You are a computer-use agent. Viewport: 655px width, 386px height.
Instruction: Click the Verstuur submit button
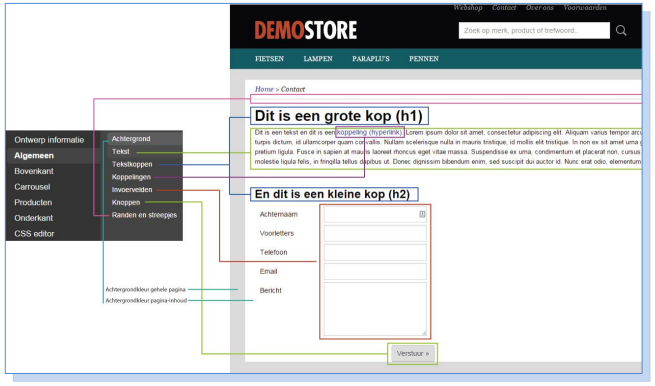pyautogui.click(x=413, y=353)
